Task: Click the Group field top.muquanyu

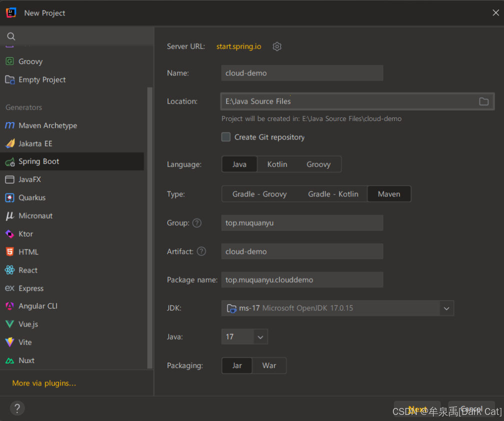Action: 302,222
